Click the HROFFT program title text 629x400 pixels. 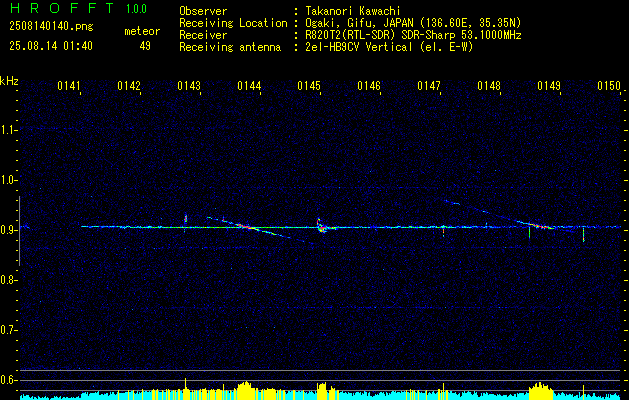click(62, 8)
